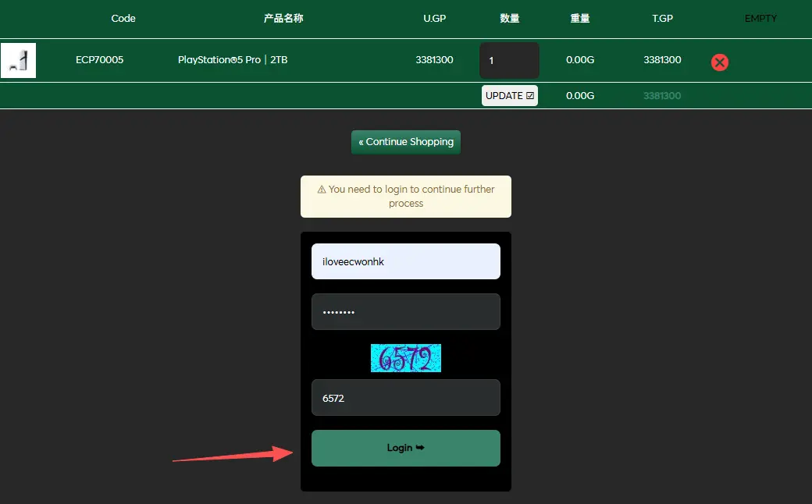The height and width of the screenshot is (504, 812).
Task: Click product code ECP70005
Action: tap(99, 60)
